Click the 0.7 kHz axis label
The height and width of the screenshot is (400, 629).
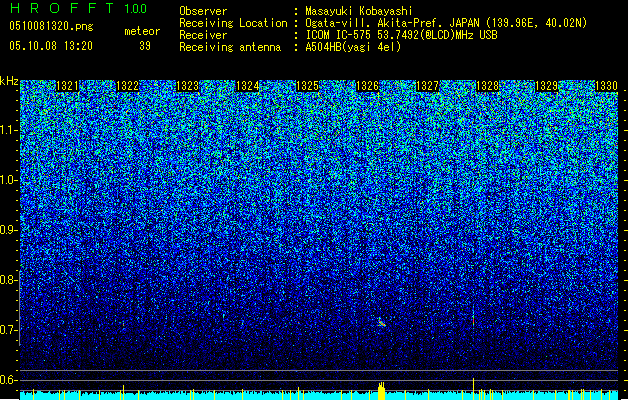click(9, 330)
